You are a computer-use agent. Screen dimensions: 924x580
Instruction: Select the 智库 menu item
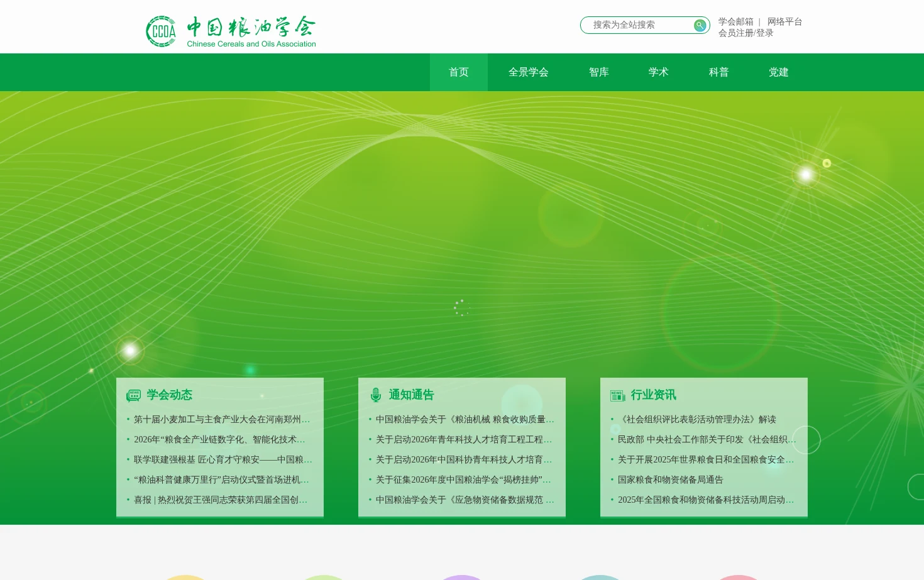pyautogui.click(x=599, y=72)
